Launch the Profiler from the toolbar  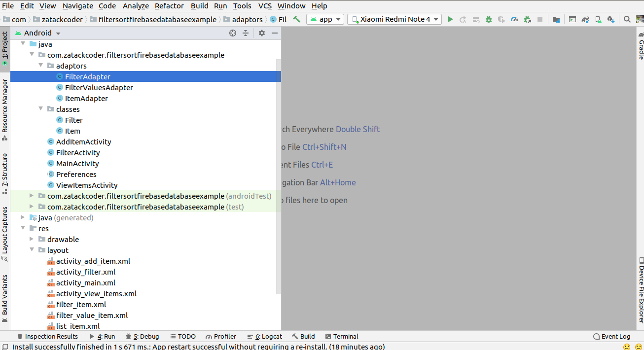point(514,19)
